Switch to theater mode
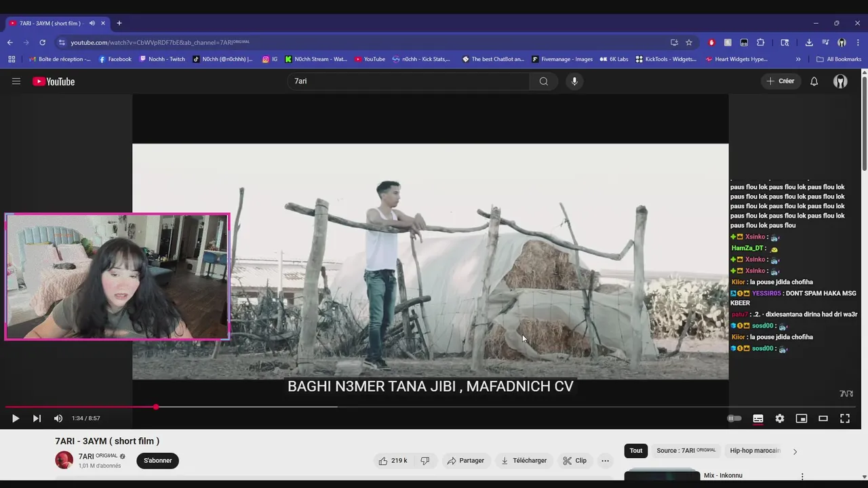Image resolution: width=868 pixels, height=488 pixels. 823,418
